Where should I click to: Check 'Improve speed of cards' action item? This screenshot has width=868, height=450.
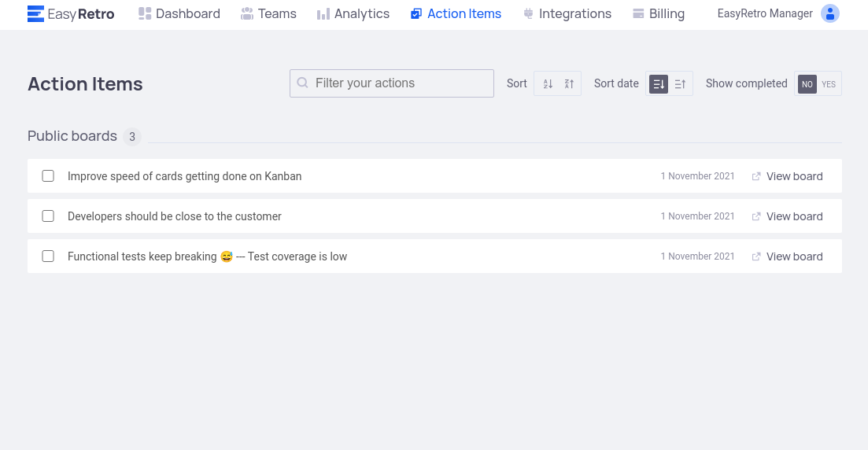(48, 176)
